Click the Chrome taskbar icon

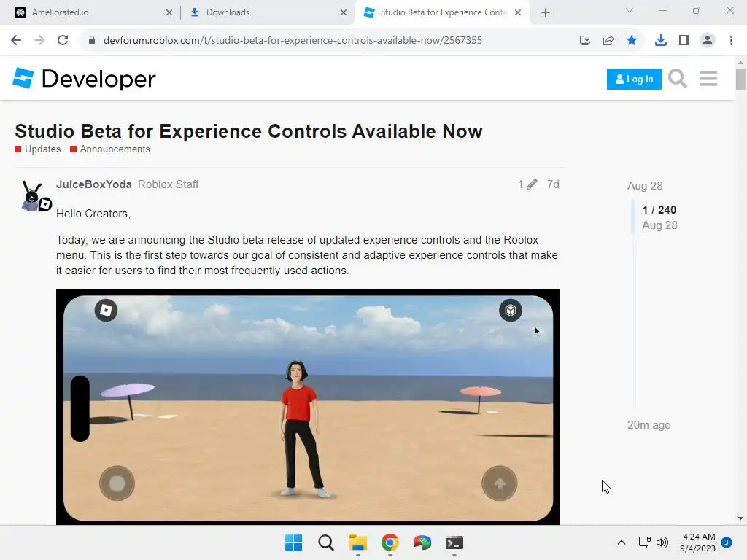pos(390,542)
